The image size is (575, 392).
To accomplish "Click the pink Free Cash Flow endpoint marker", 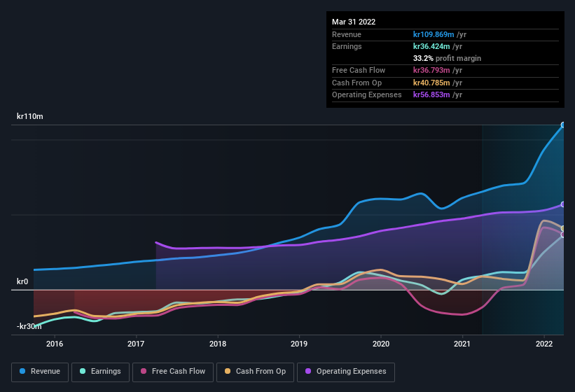I will 562,234.
